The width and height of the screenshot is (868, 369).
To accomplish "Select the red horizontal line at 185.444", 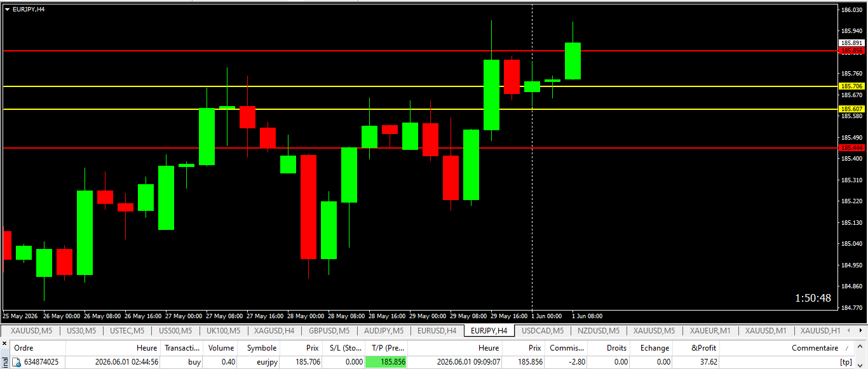I will coord(419,147).
